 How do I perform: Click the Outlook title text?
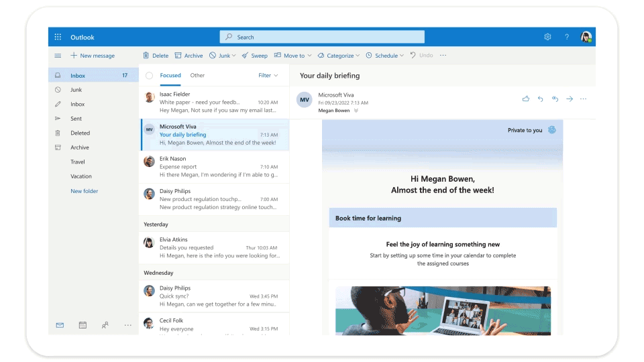tap(82, 37)
